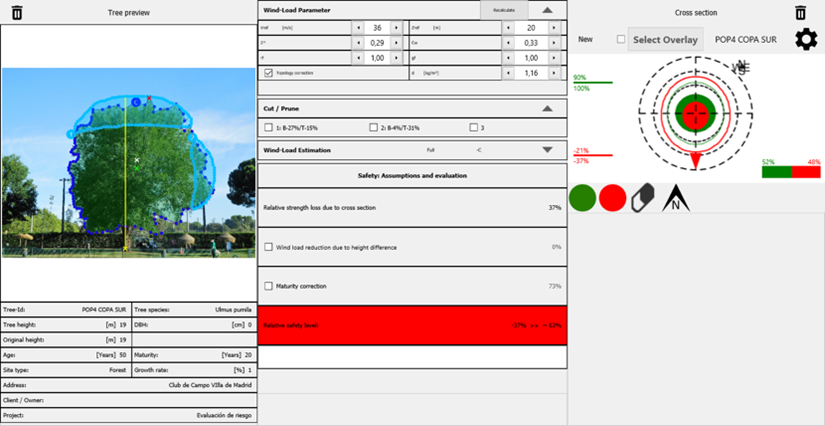
Task: Enable prune option 1: B-27%/T-15%
Action: pos(268,128)
